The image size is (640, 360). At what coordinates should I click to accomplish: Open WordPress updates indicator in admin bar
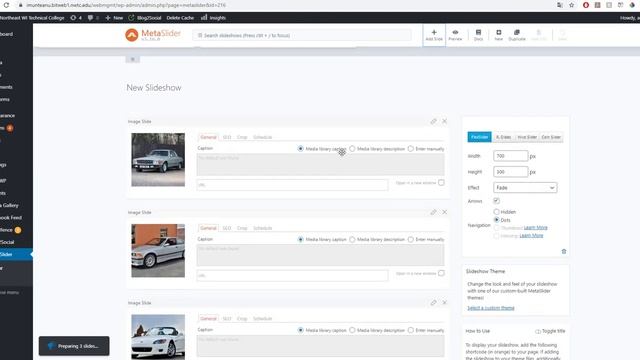tap(76, 18)
